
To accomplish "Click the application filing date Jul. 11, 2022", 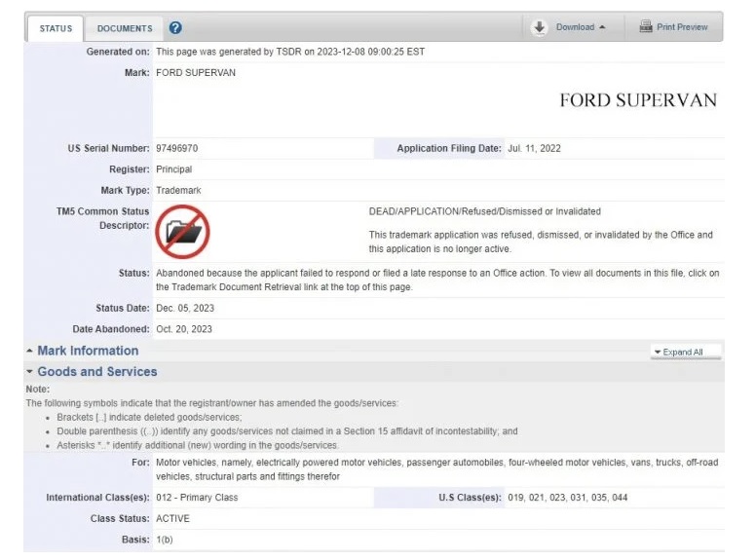I will coord(534,149).
